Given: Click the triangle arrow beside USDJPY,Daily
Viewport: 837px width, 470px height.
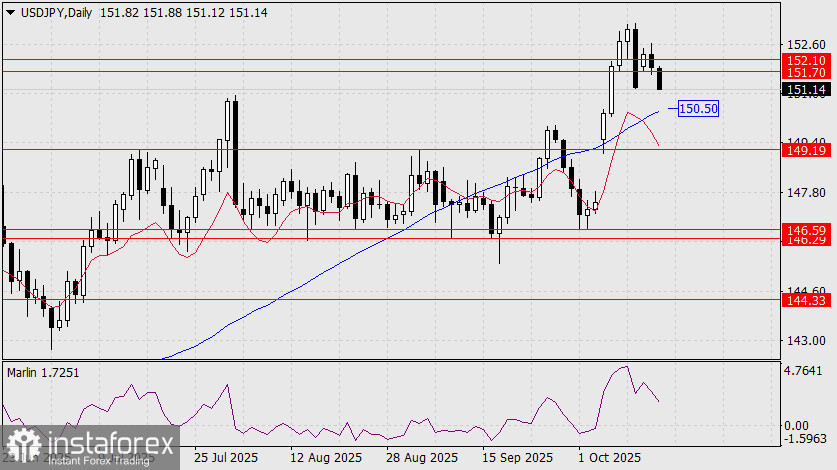Looking at the screenshot, I should coord(11,13).
